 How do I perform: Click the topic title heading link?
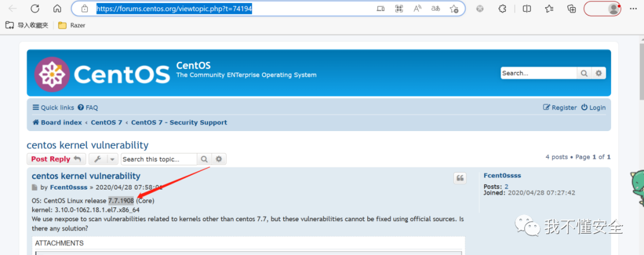[88, 145]
